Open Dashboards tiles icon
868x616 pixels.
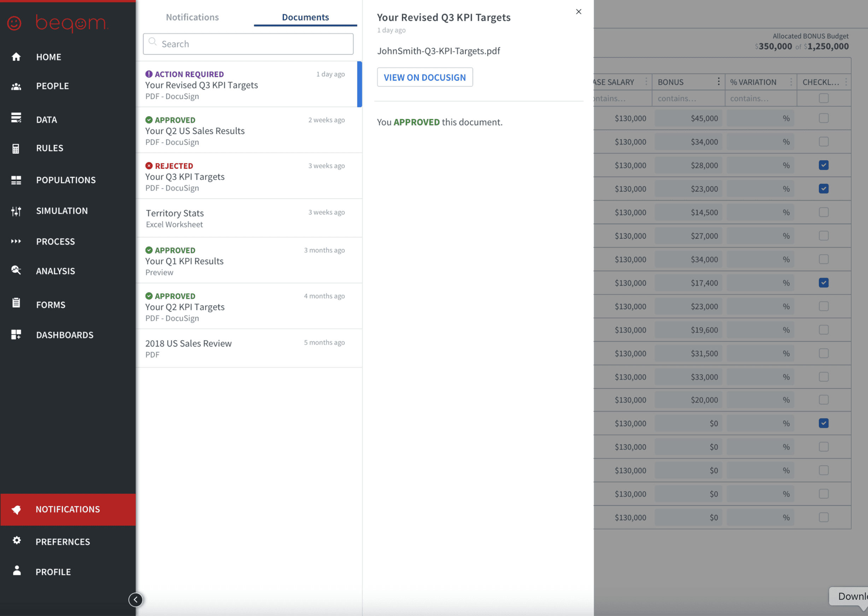point(16,334)
